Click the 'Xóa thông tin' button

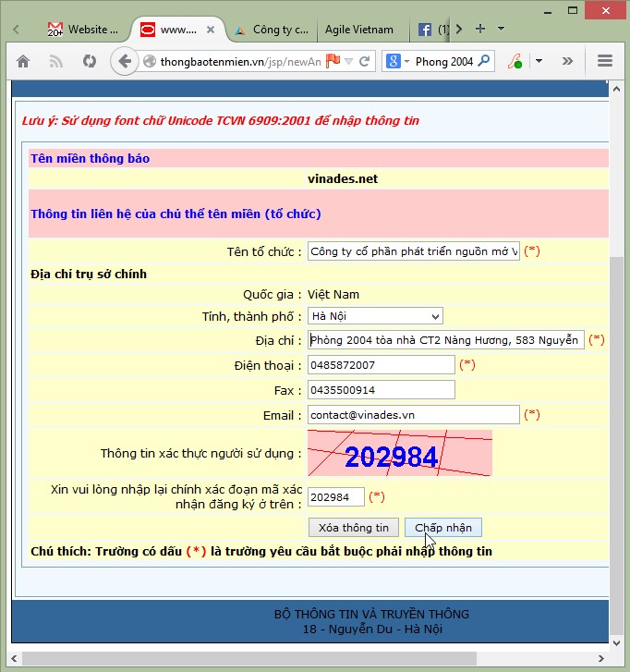coord(353,528)
